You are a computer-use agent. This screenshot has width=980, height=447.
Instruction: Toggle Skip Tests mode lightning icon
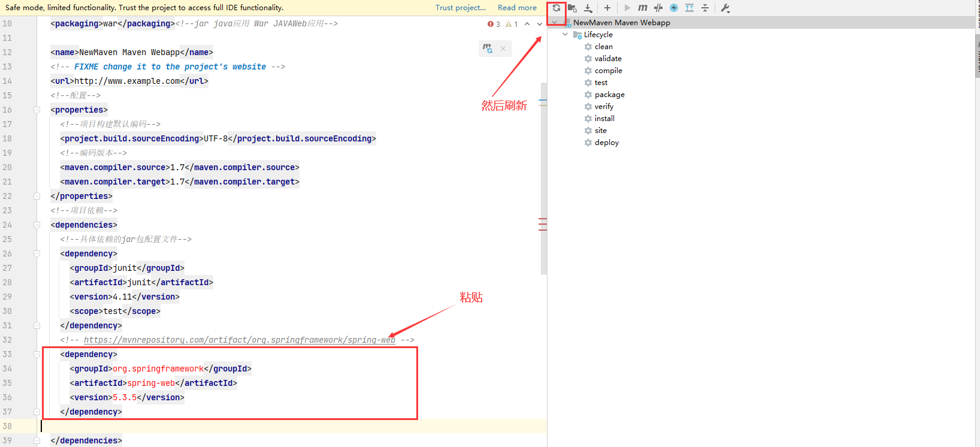(x=674, y=8)
